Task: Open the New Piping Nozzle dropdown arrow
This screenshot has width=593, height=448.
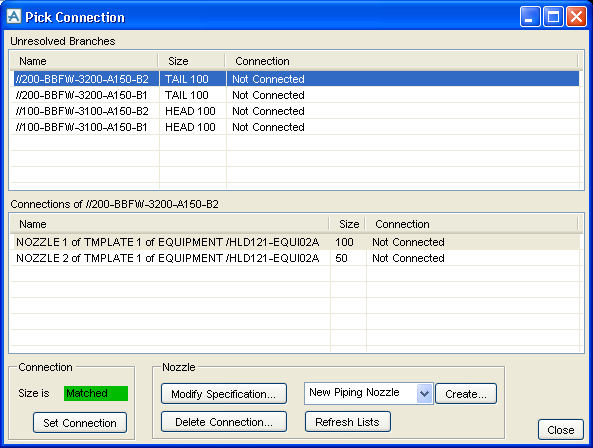Action: click(425, 394)
